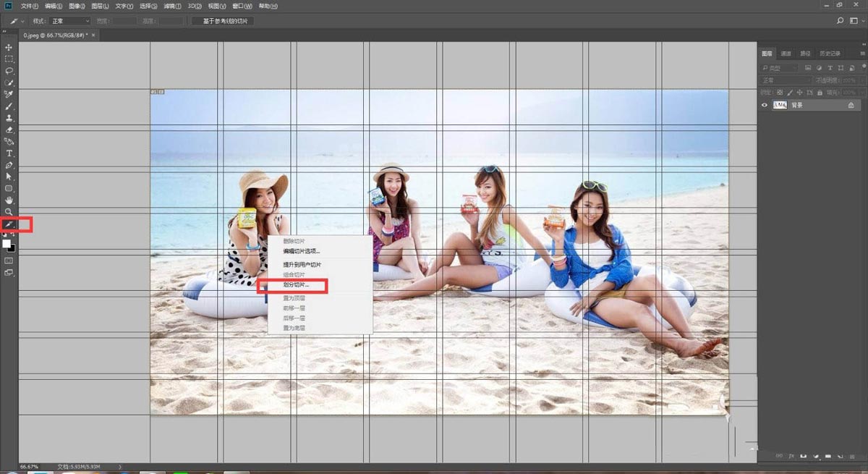This screenshot has width=868, height=474.
Task: Select the Hand tool
Action: click(x=9, y=200)
